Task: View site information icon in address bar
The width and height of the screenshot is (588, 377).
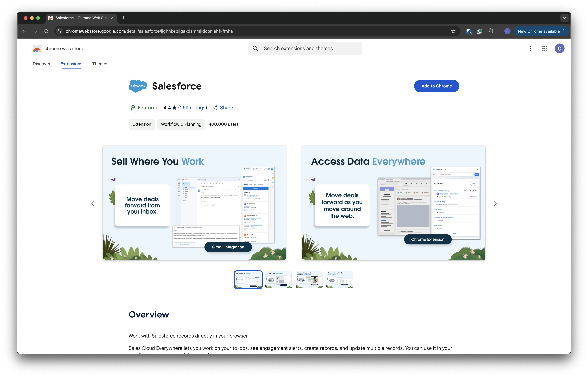Action: click(x=60, y=31)
